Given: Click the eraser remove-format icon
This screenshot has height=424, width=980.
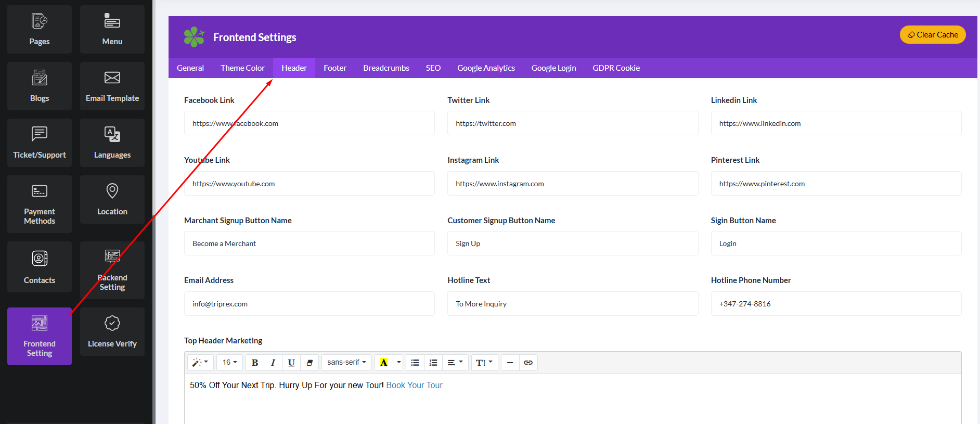Looking at the screenshot, I should [310, 363].
